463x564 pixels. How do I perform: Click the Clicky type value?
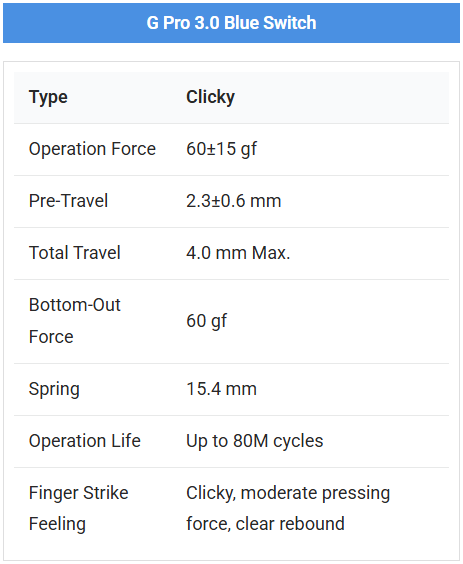[x=210, y=97]
